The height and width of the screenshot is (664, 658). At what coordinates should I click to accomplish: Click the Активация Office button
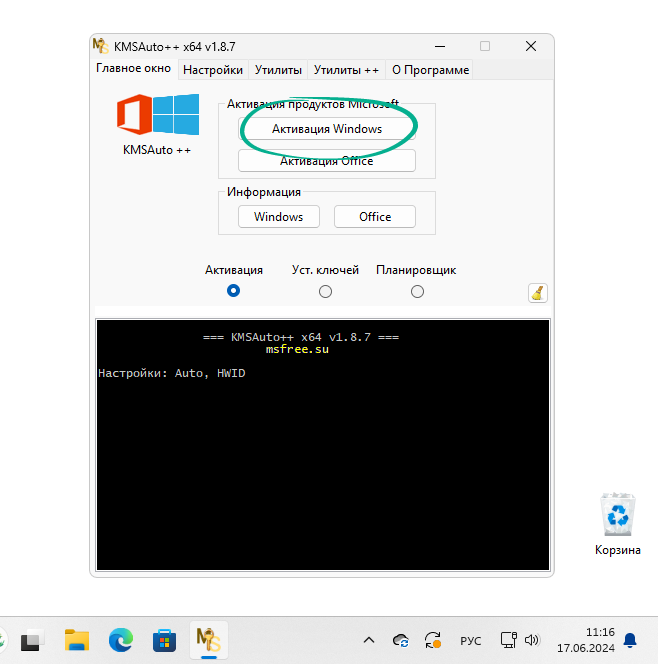tap(327, 161)
